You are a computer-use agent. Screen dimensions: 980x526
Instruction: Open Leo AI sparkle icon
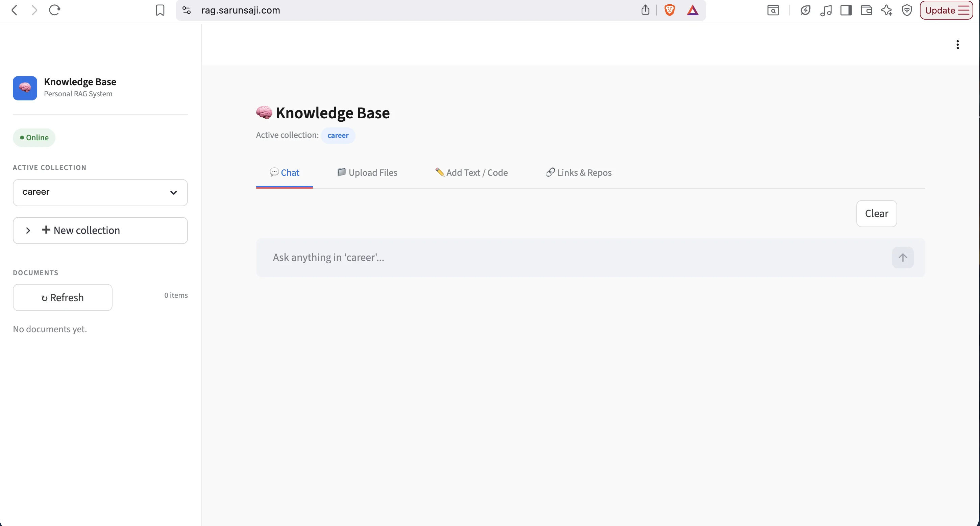(x=886, y=10)
